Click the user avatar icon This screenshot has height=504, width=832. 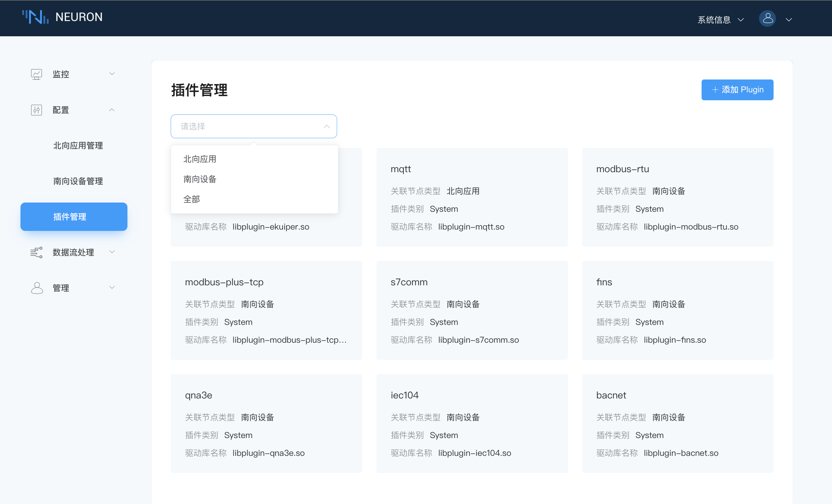767,18
